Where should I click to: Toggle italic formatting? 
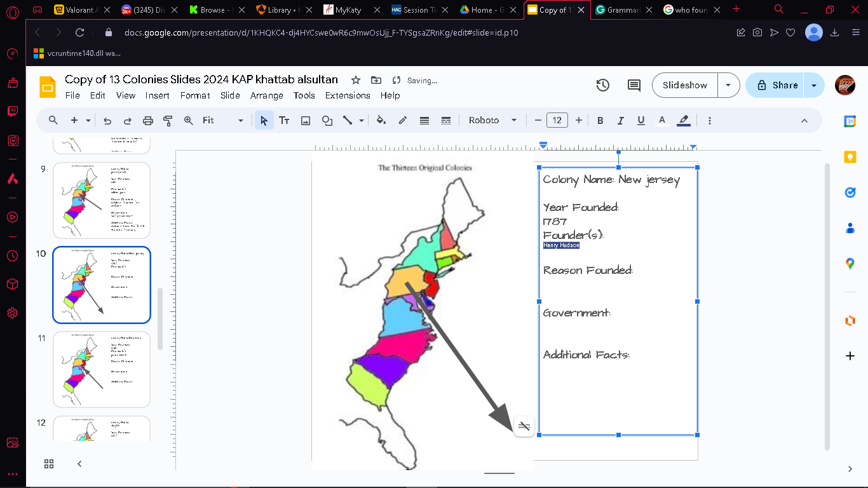pos(620,120)
